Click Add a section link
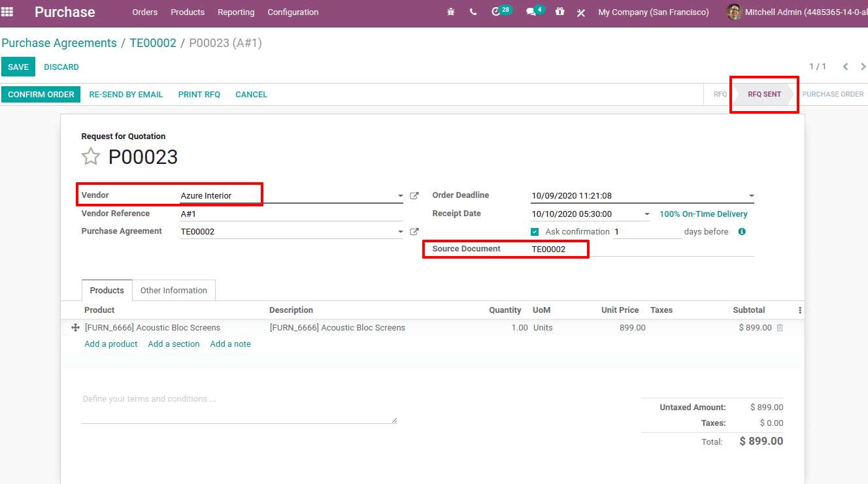868x484 pixels. click(x=174, y=344)
